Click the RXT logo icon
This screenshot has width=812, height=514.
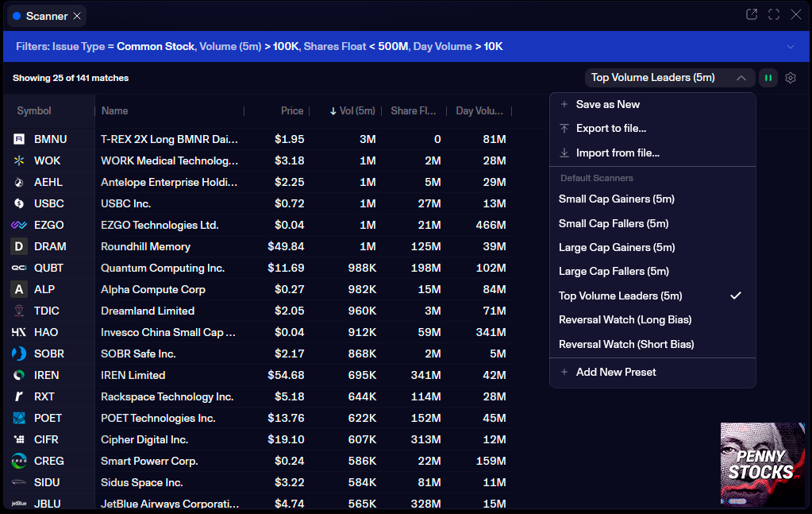coord(18,396)
